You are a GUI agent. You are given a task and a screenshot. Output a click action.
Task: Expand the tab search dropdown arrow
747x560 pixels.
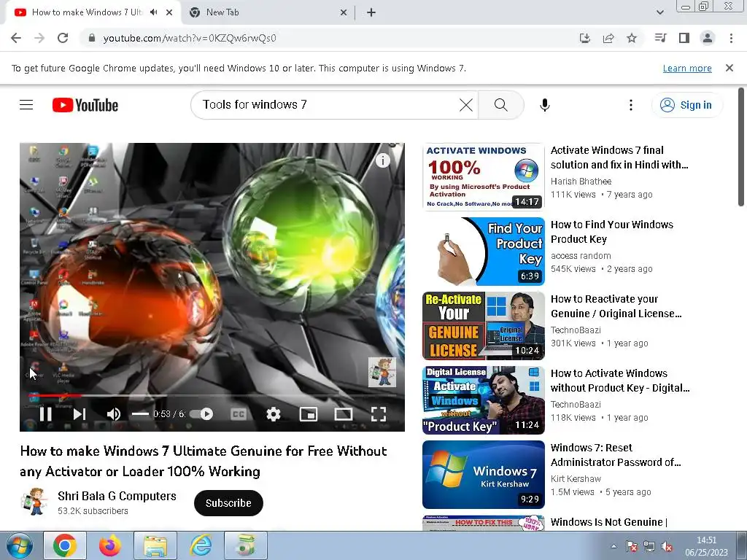click(x=659, y=13)
